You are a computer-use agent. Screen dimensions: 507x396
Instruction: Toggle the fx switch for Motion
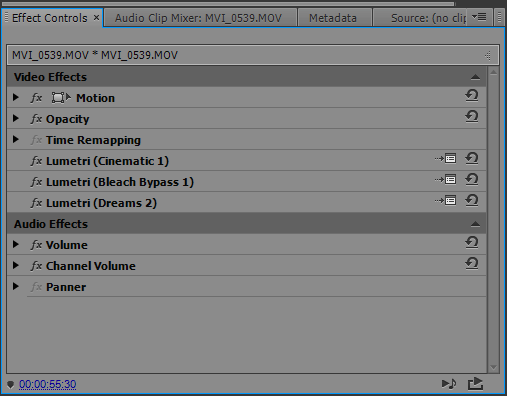pos(36,98)
